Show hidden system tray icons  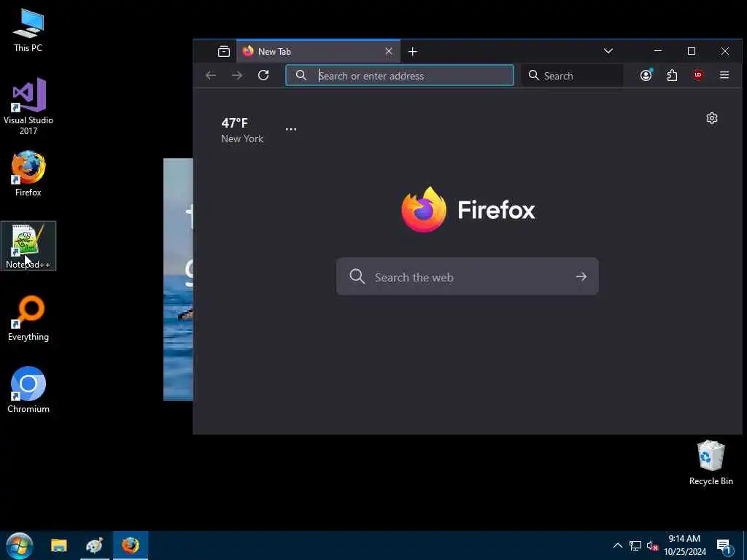click(617, 545)
